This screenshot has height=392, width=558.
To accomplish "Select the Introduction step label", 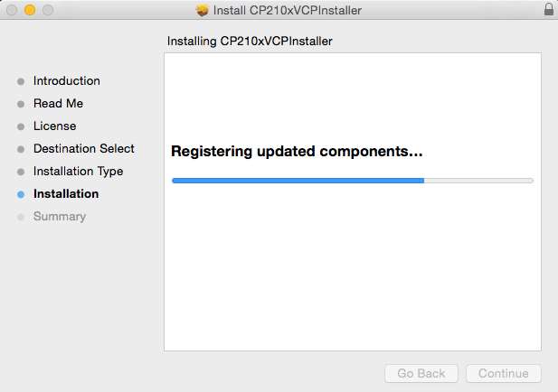I will pyautogui.click(x=67, y=81).
